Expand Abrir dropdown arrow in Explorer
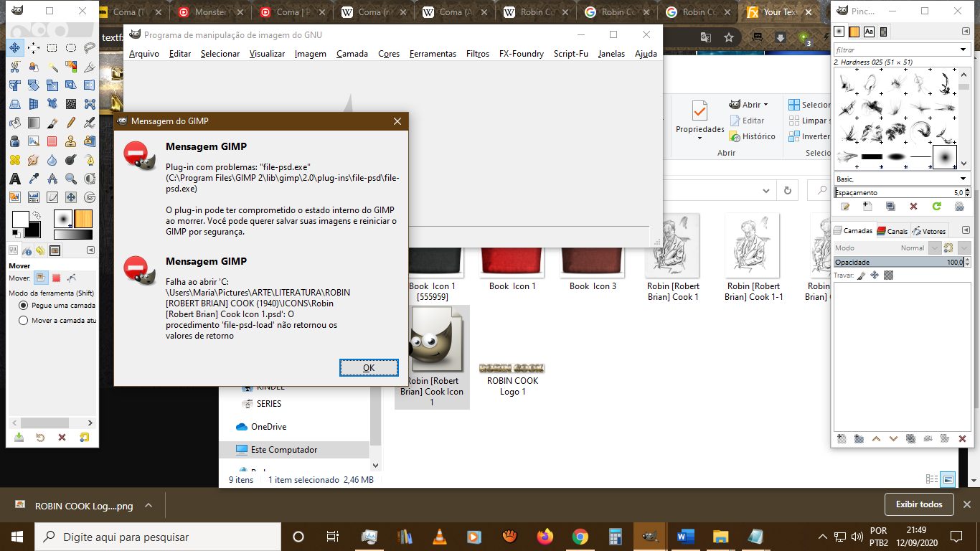Image resolution: width=980 pixels, height=551 pixels. coord(765,105)
